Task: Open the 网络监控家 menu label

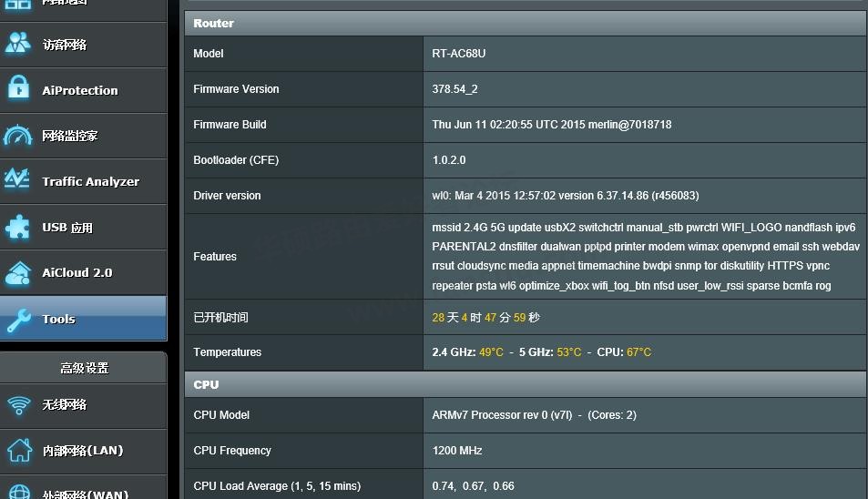Action: click(x=70, y=136)
